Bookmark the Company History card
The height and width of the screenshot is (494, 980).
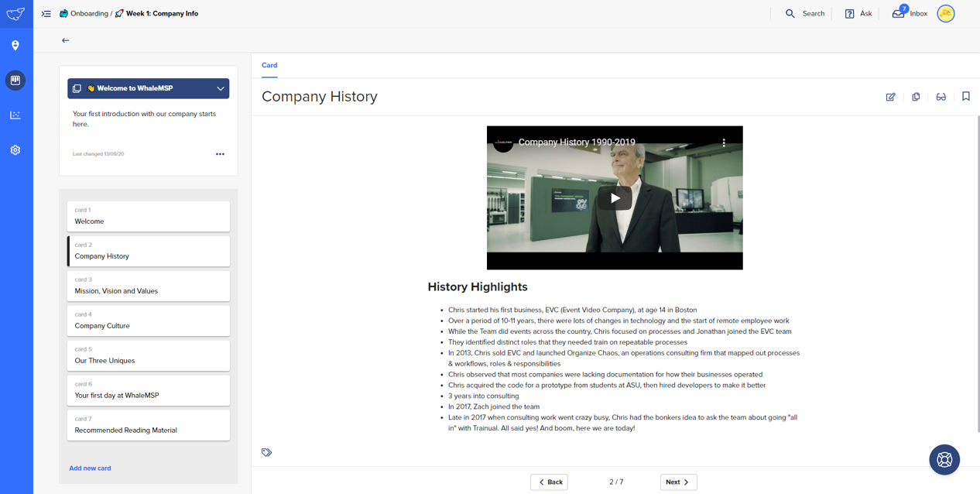click(965, 97)
